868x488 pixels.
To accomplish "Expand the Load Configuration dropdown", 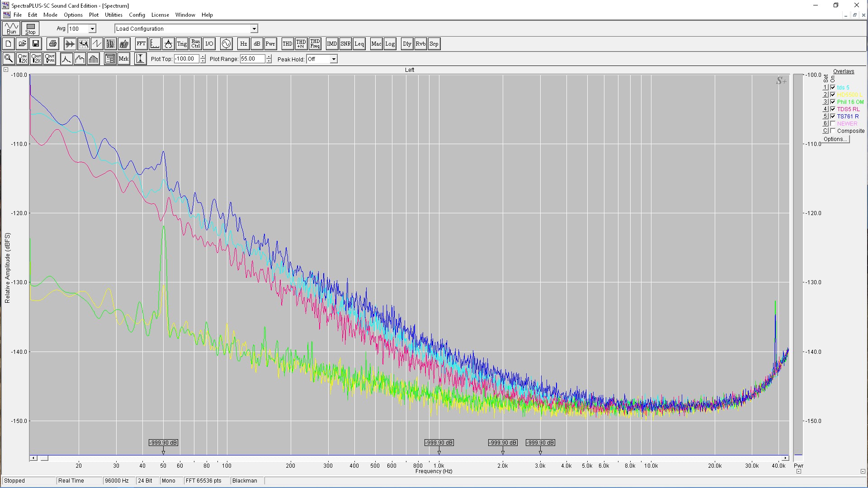I will click(254, 29).
